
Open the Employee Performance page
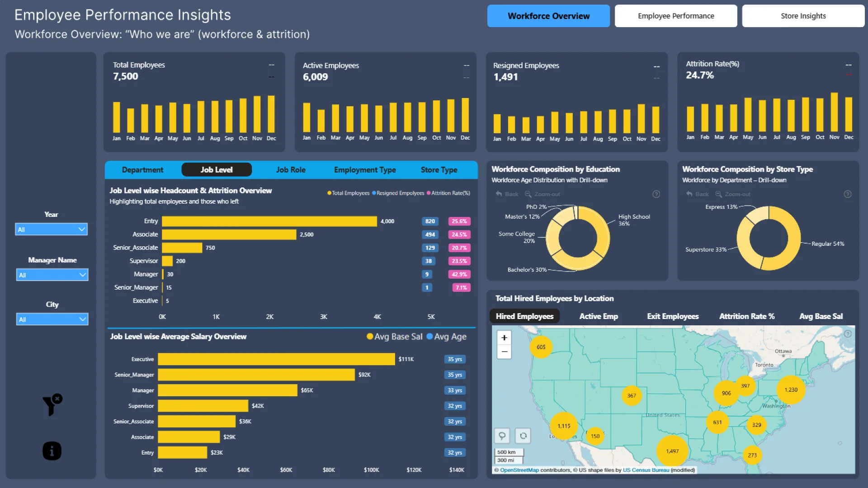tap(676, 16)
